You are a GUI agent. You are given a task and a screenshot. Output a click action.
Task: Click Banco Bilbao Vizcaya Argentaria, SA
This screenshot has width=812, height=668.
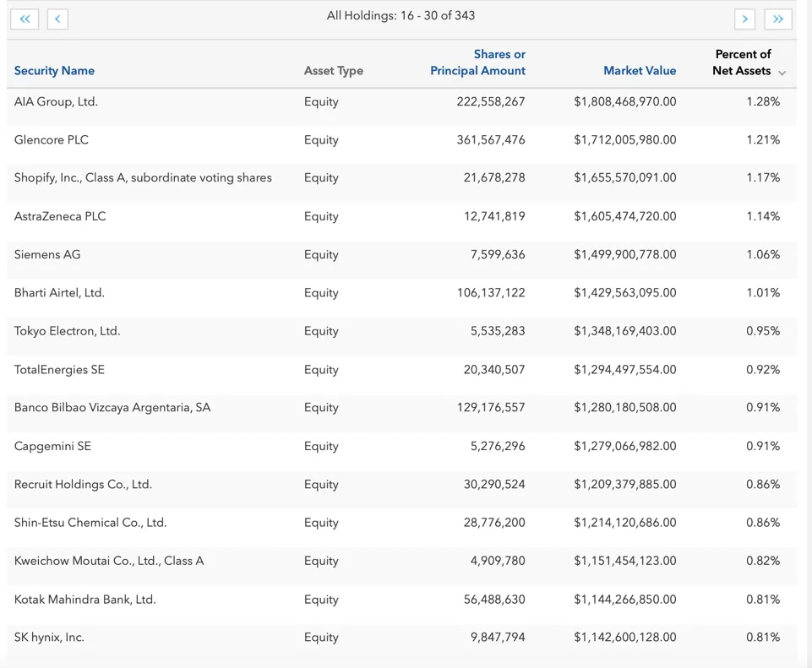pos(112,407)
